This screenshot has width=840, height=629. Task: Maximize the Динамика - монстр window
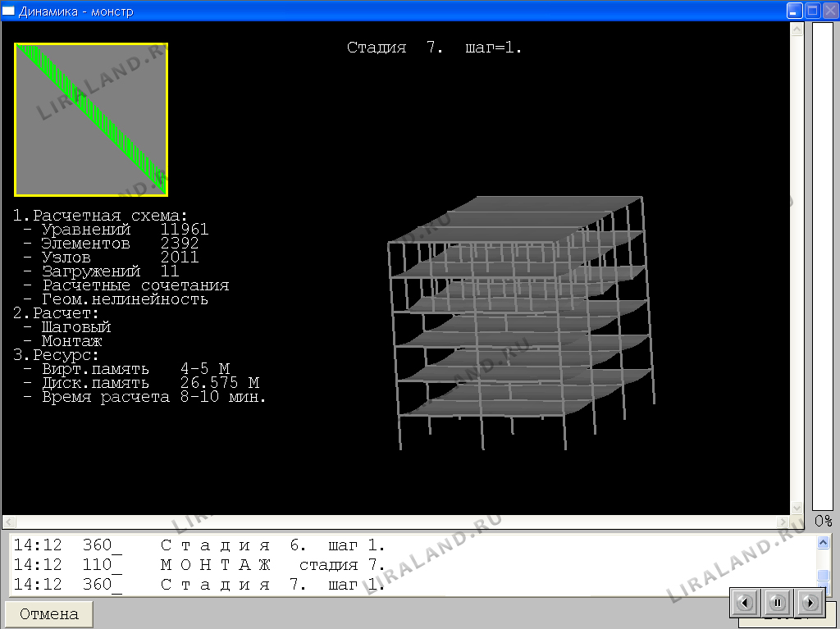[812, 11]
